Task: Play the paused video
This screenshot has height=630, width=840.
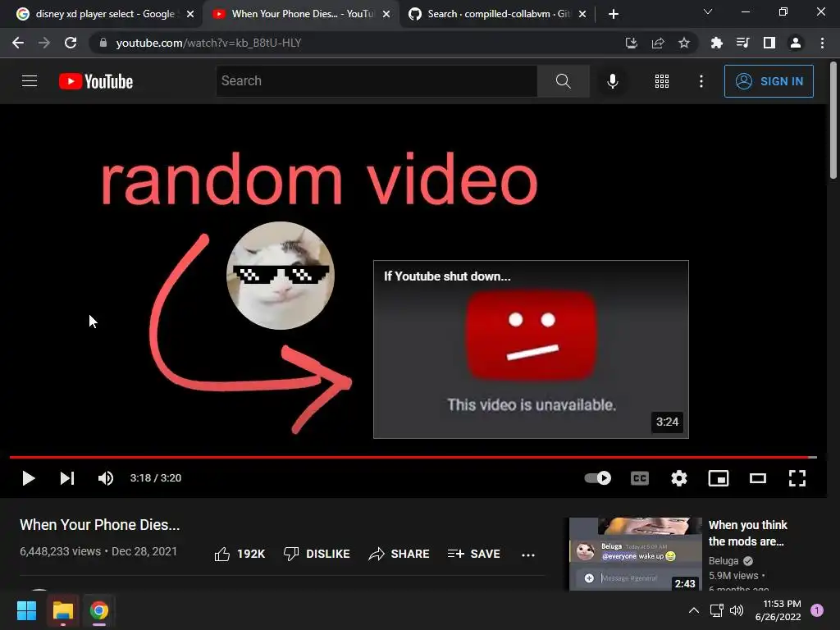Action: [x=29, y=478]
